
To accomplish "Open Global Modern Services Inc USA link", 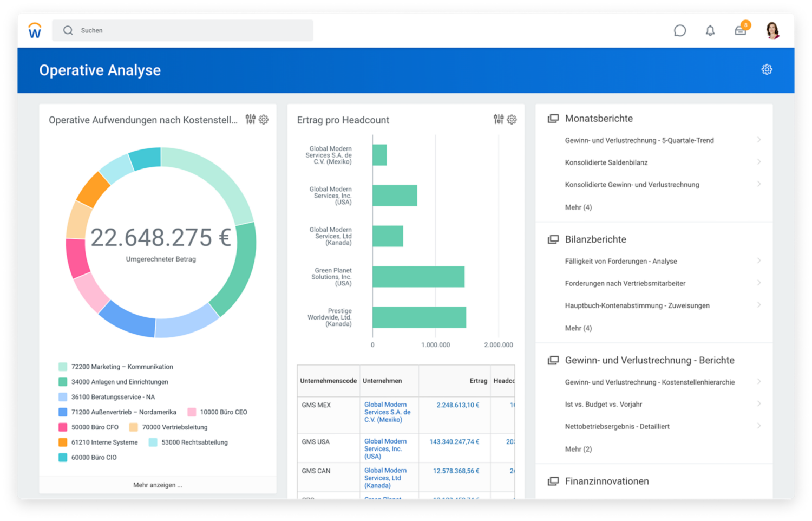I will coord(385,448).
